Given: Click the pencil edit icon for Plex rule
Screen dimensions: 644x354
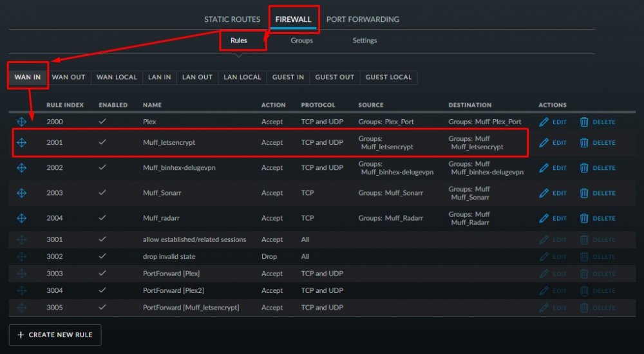Looking at the screenshot, I should (544, 122).
